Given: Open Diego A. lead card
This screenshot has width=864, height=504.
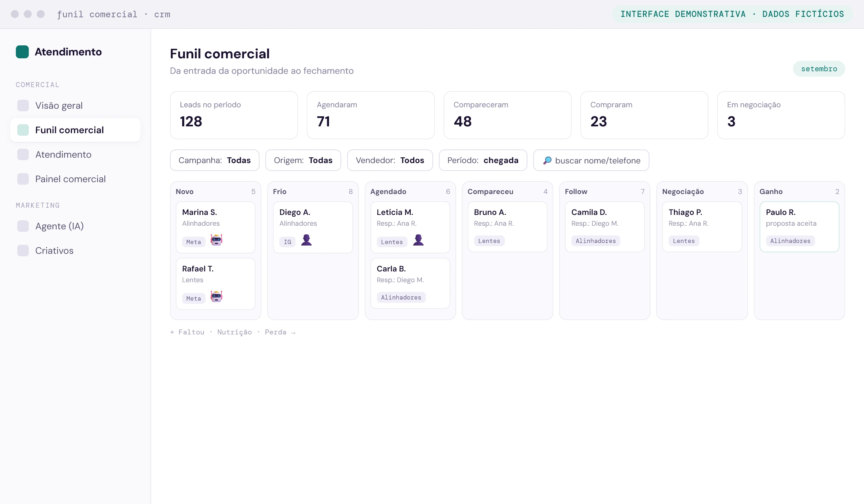Looking at the screenshot, I should point(313,227).
